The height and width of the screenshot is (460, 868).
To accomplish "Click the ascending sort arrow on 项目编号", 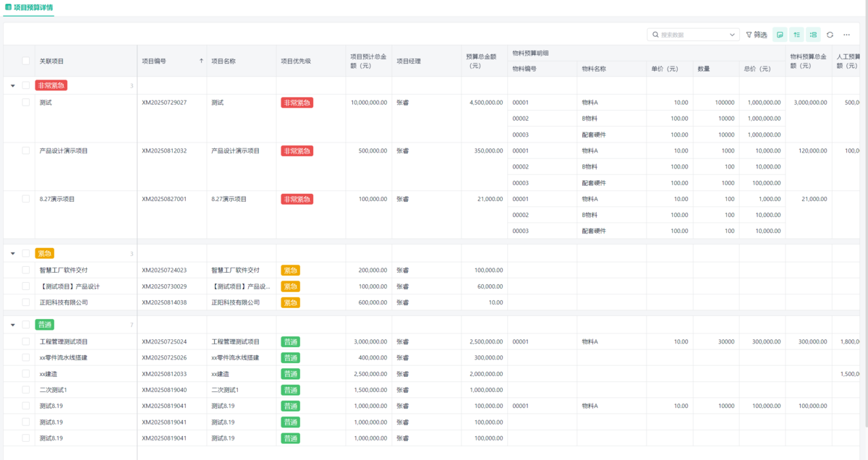I will [x=201, y=61].
